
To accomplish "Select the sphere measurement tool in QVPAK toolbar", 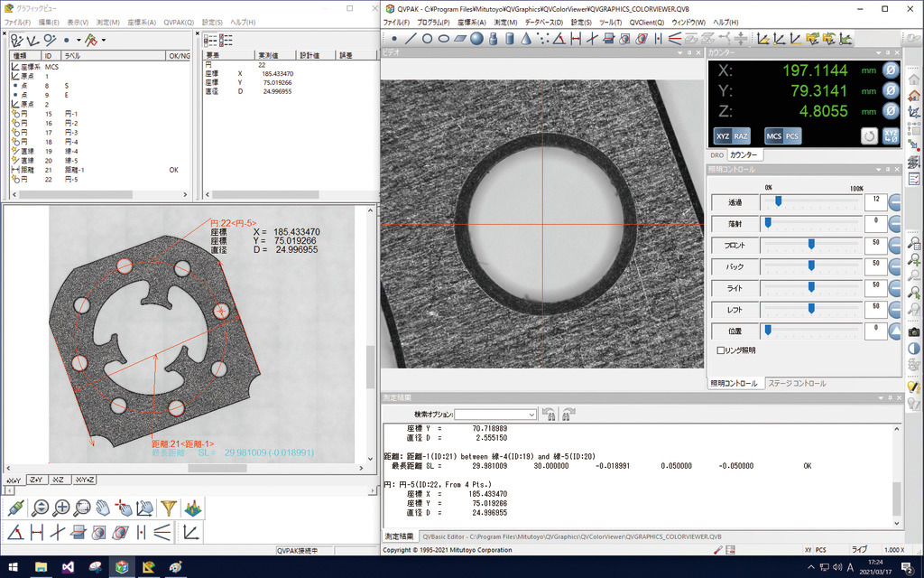I will point(476,38).
